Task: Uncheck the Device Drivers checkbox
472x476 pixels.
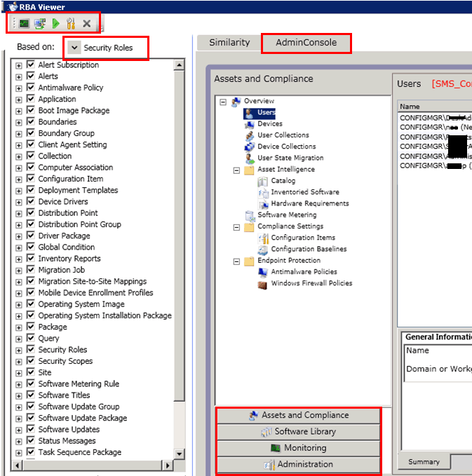Action: [x=31, y=200]
